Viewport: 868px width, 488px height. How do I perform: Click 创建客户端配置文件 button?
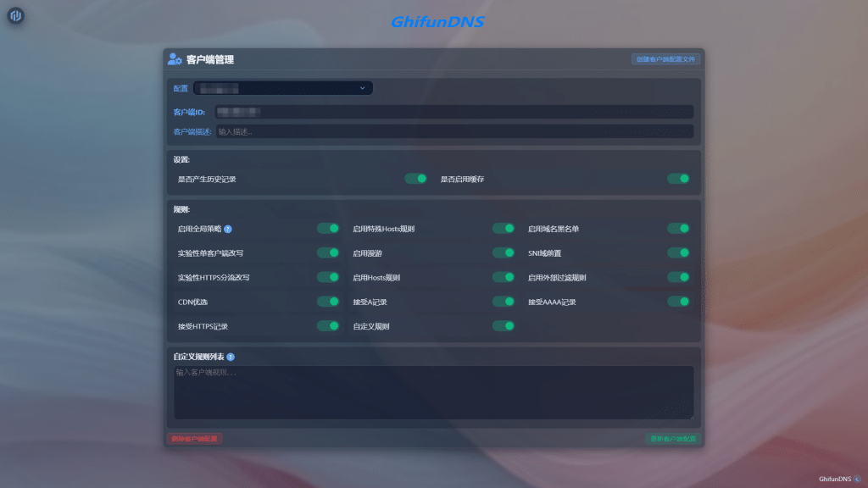(665, 59)
